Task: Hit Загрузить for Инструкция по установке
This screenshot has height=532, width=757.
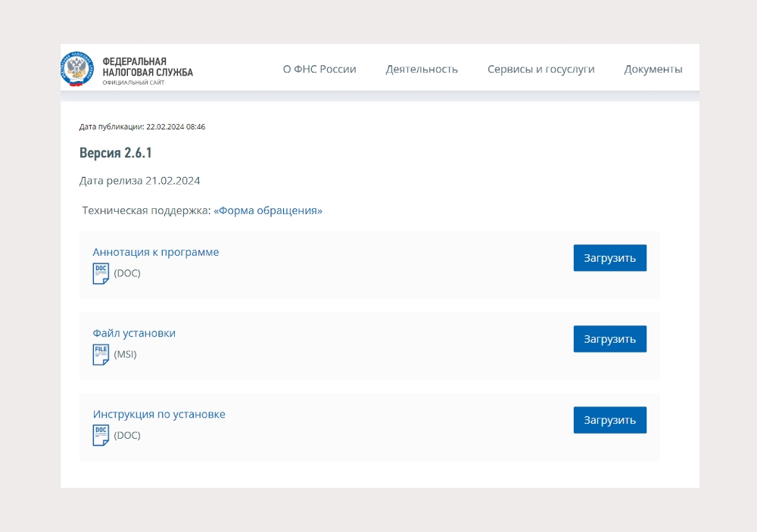Action: click(x=609, y=420)
